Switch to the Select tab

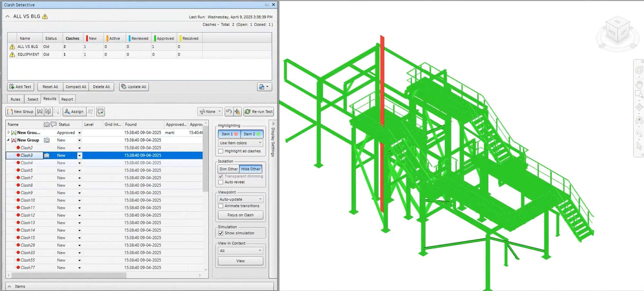[33, 99]
